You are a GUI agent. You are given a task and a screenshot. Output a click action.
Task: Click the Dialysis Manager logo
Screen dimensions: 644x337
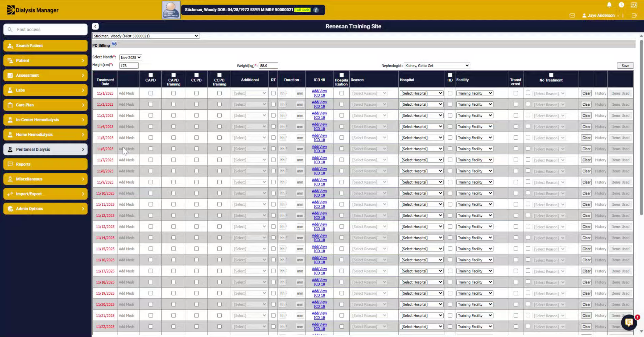pyautogui.click(x=32, y=10)
